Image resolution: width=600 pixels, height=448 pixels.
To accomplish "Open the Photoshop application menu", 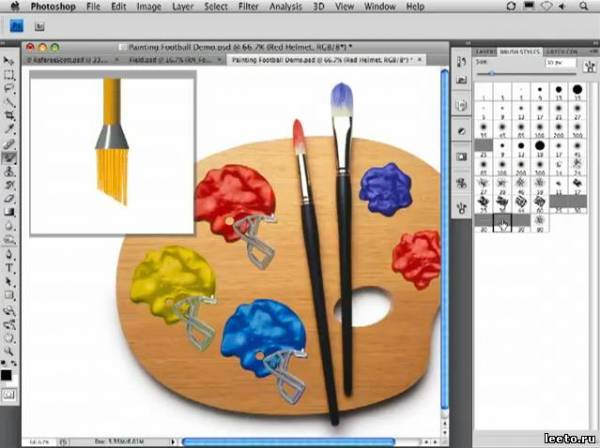I will (x=53, y=7).
